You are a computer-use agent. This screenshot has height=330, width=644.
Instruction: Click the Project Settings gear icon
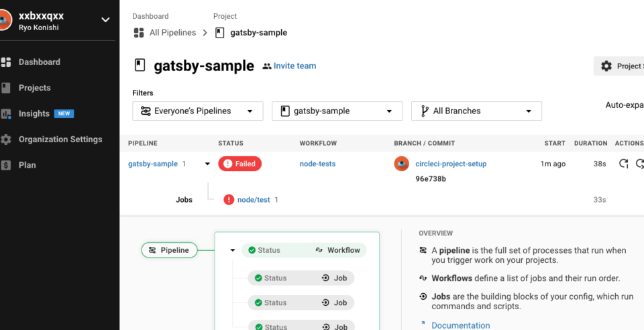(x=606, y=66)
